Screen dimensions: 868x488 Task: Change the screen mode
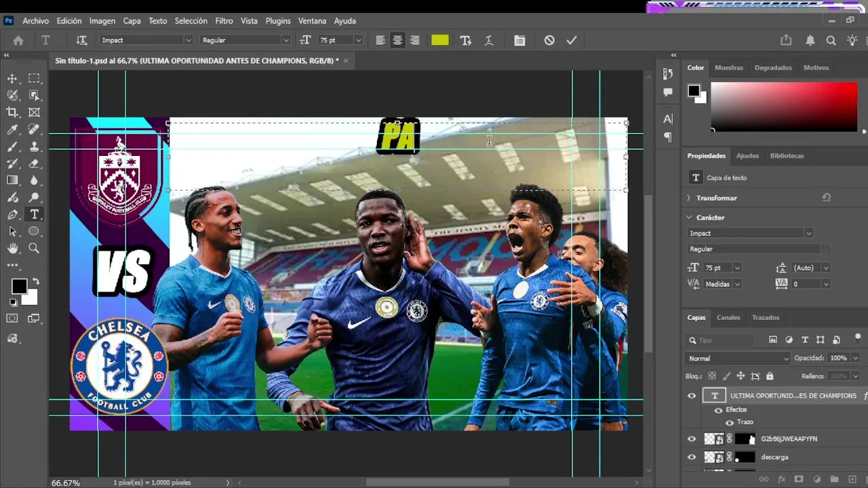click(x=34, y=318)
